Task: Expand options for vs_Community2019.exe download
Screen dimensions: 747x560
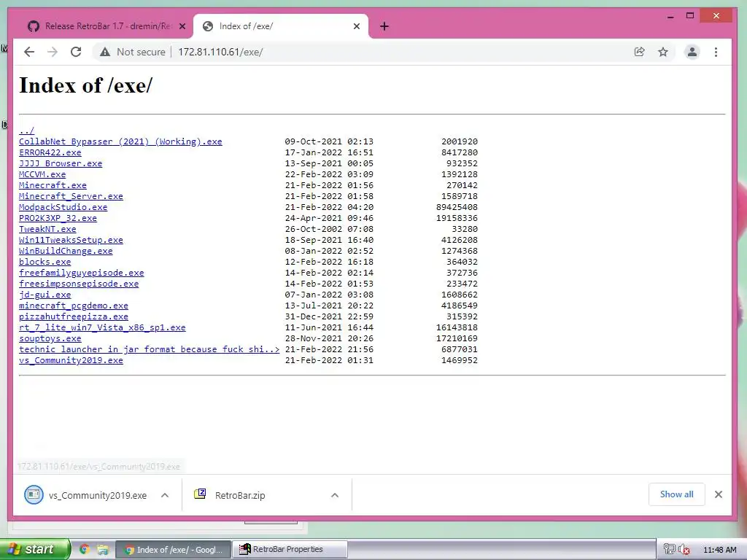Action: click(165, 495)
